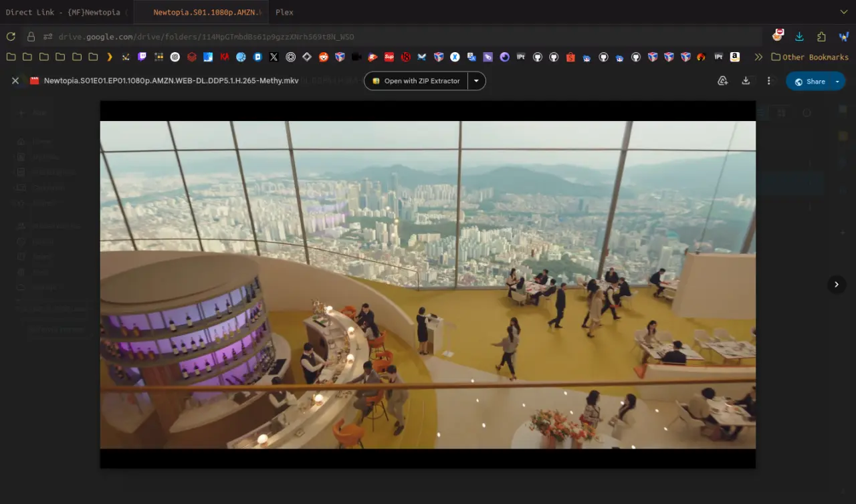Click the mkv file type icon
The image size is (856, 504).
[x=35, y=81]
